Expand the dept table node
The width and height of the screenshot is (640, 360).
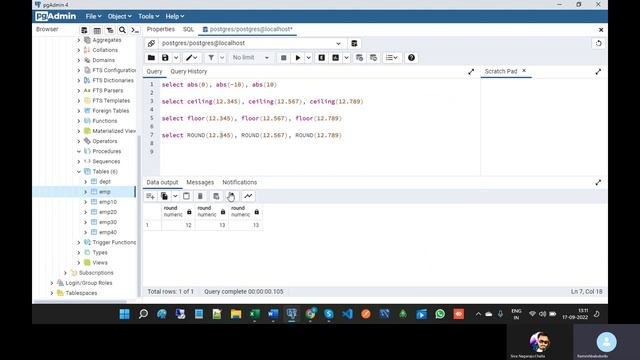(86, 182)
